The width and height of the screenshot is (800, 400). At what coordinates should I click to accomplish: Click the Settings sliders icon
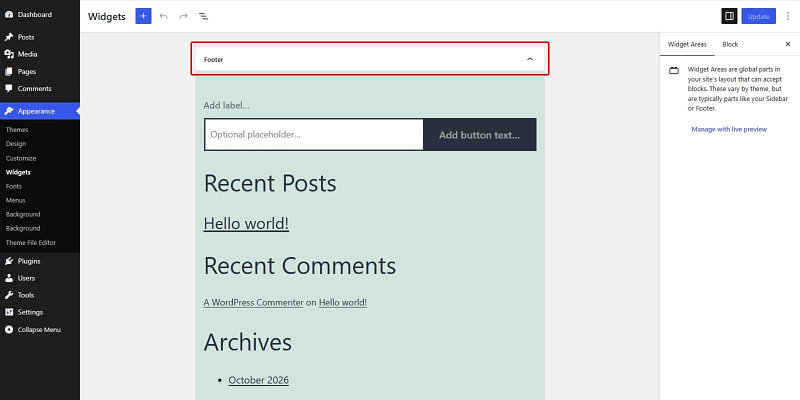tap(9, 312)
